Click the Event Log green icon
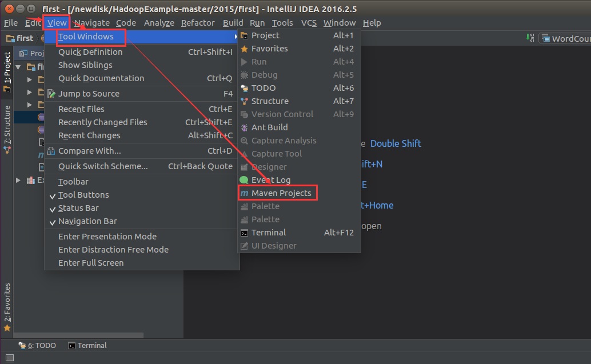Screen dimensions: 591x364 244,180
